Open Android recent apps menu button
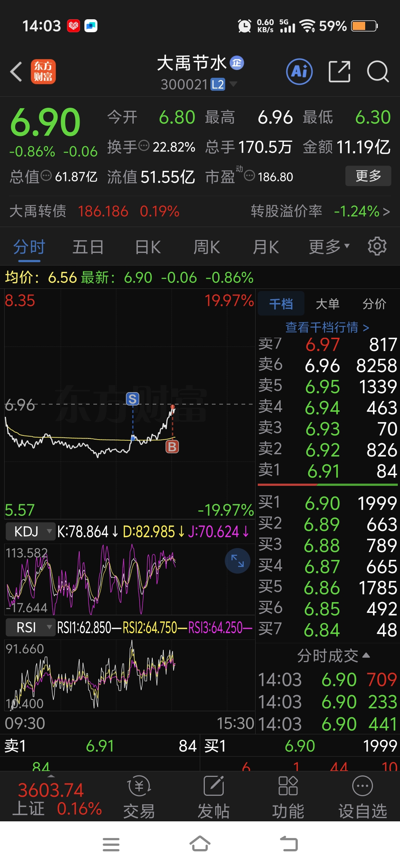Viewport: 400px width, 868px height. tap(111, 845)
